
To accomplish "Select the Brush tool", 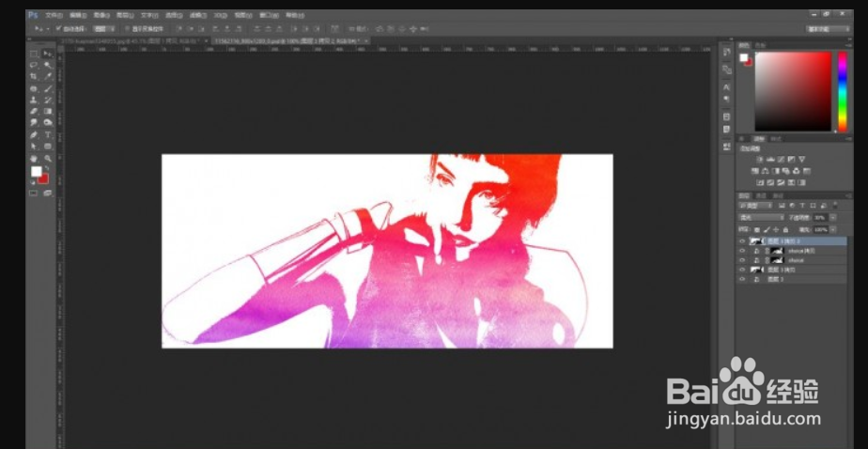I will [x=48, y=88].
